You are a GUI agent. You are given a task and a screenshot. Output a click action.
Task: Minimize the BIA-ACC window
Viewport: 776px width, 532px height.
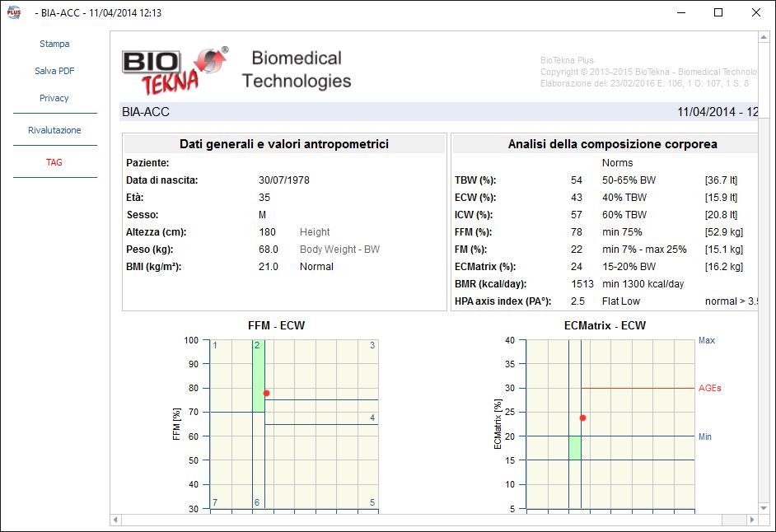(x=680, y=13)
